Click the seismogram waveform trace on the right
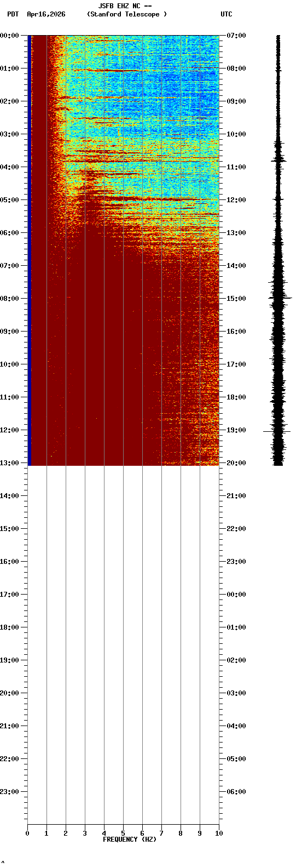 pyautogui.click(x=278, y=250)
